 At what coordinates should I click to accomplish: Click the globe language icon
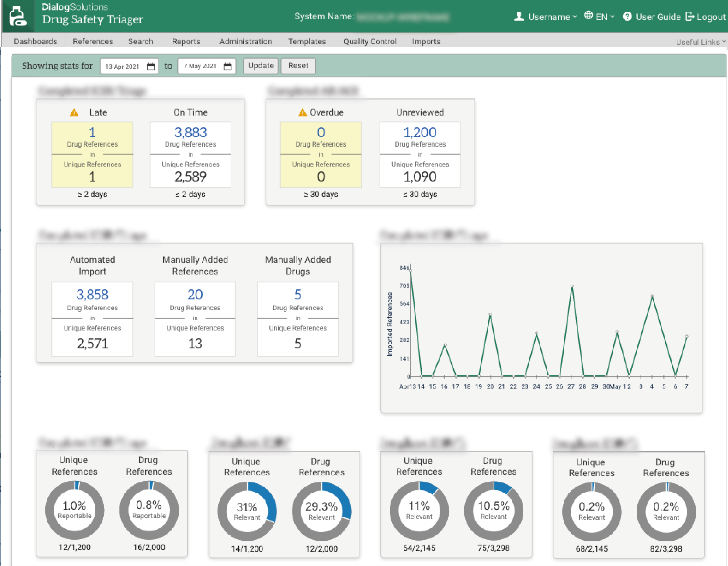588,16
